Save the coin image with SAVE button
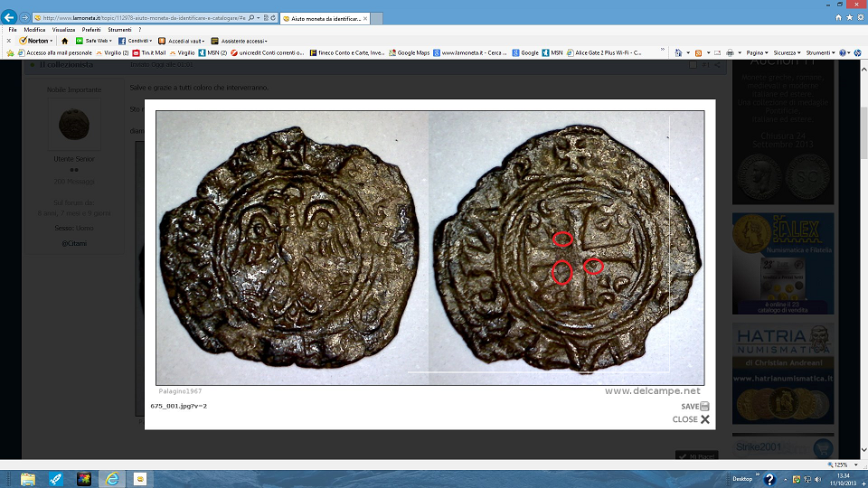The width and height of the screenshot is (868, 488). point(694,406)
